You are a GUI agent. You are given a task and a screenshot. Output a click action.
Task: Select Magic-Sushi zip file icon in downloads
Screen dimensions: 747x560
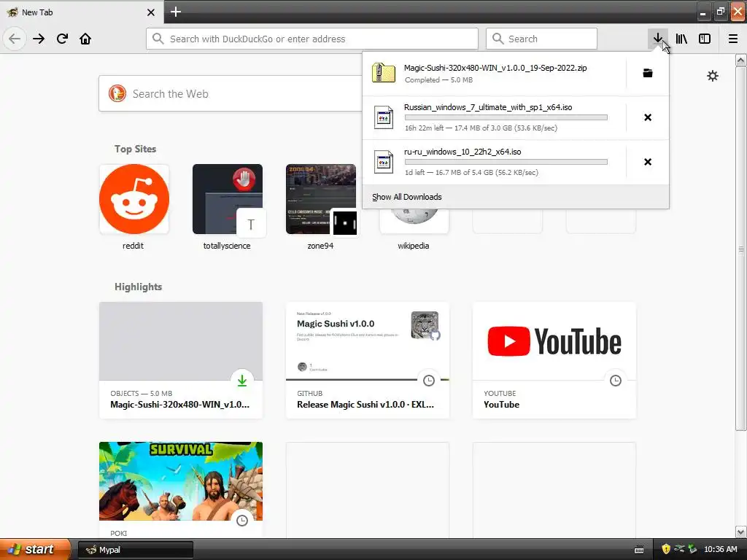384,73
